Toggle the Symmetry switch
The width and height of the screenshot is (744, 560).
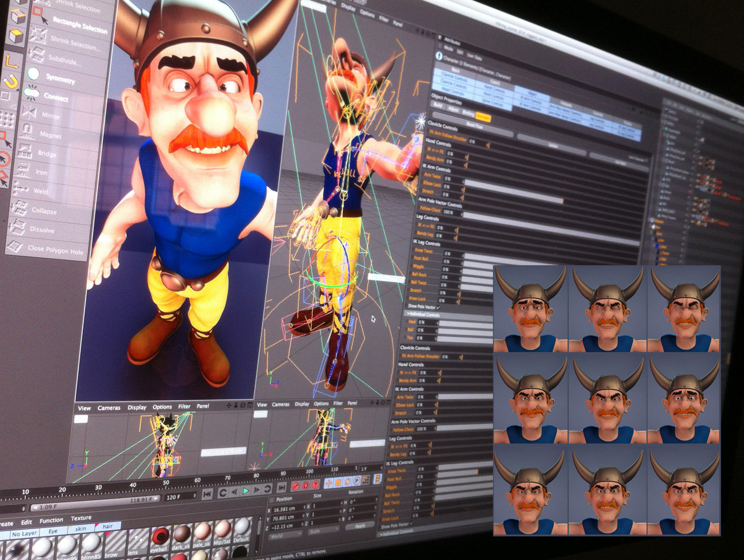33,74
